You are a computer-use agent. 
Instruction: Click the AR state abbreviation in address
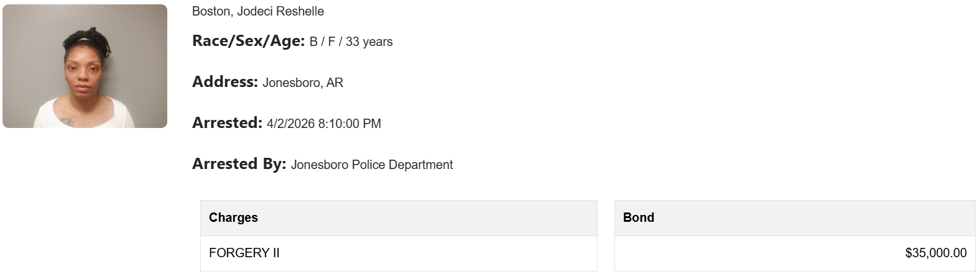point(335,83)
